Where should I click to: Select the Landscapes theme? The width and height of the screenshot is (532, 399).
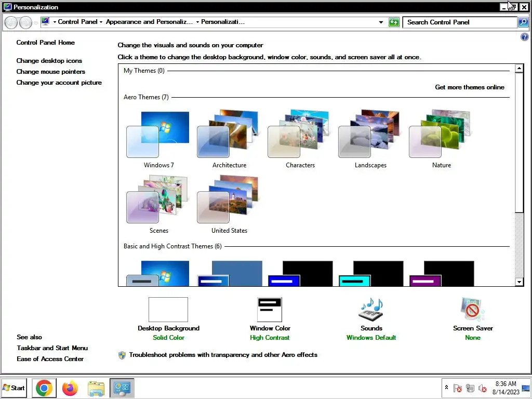coord(370,139)
